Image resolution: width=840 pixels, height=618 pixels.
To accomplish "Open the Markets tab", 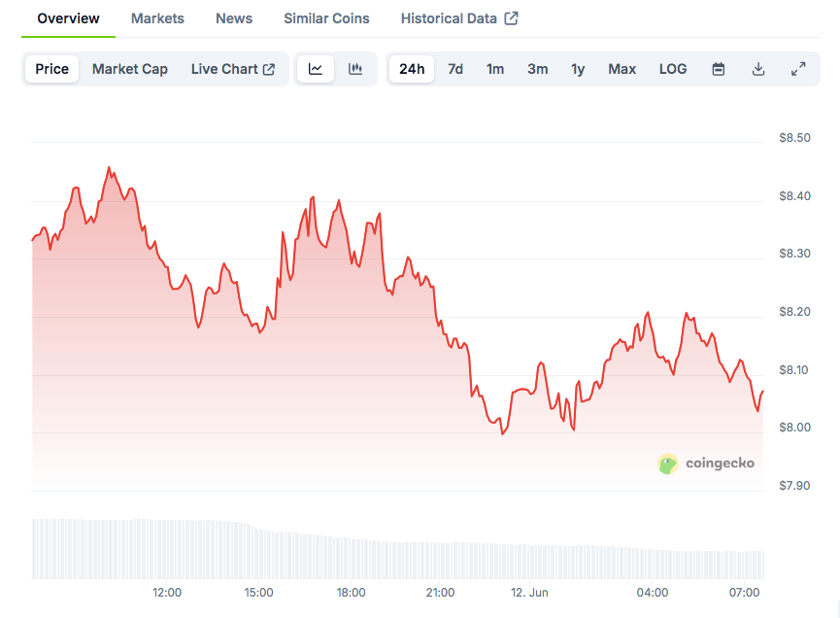I will pos(157,18).
